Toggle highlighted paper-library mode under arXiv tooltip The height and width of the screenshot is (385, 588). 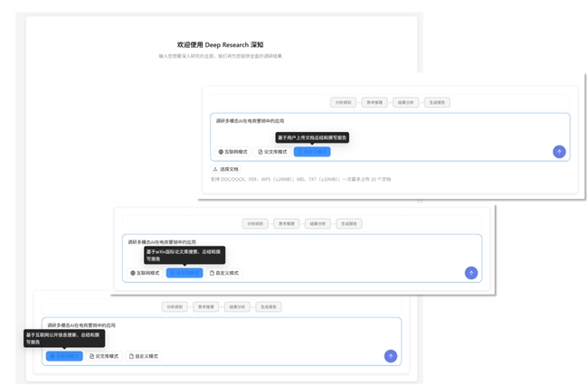185,273
